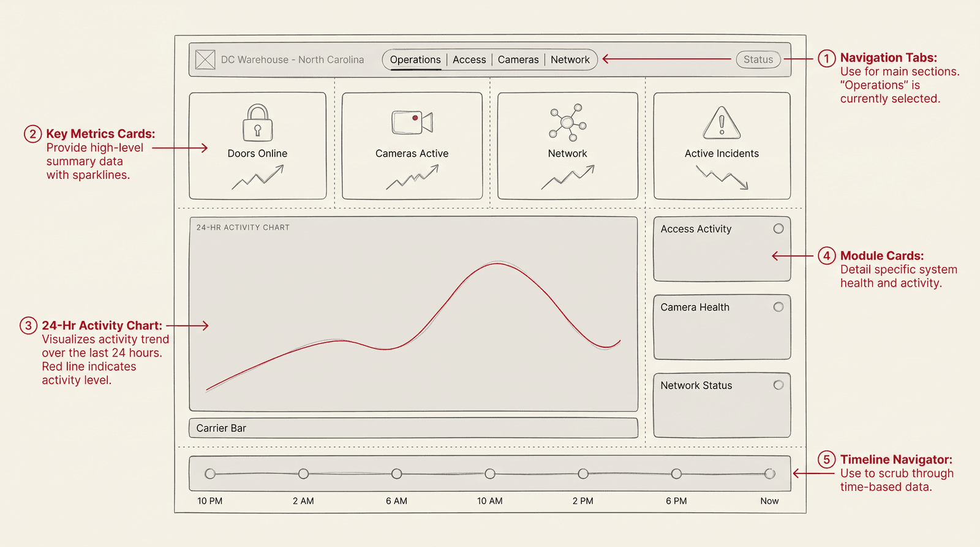
Task: Click the Active Incidents label
Action: (722, 154)
